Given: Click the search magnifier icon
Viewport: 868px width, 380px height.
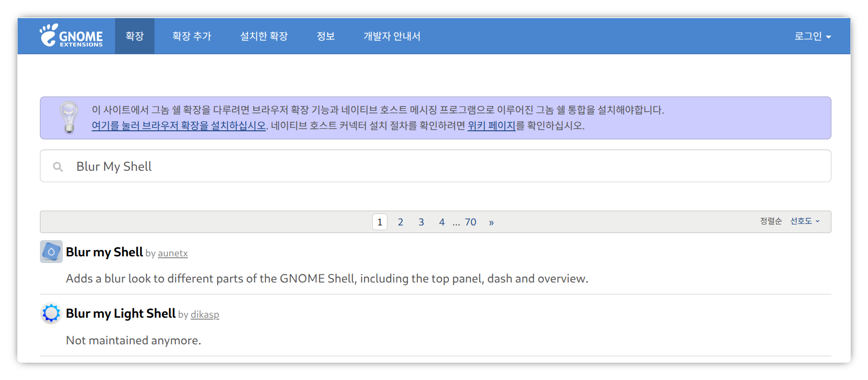Looking at the screenshot, I should coord(58,166).
